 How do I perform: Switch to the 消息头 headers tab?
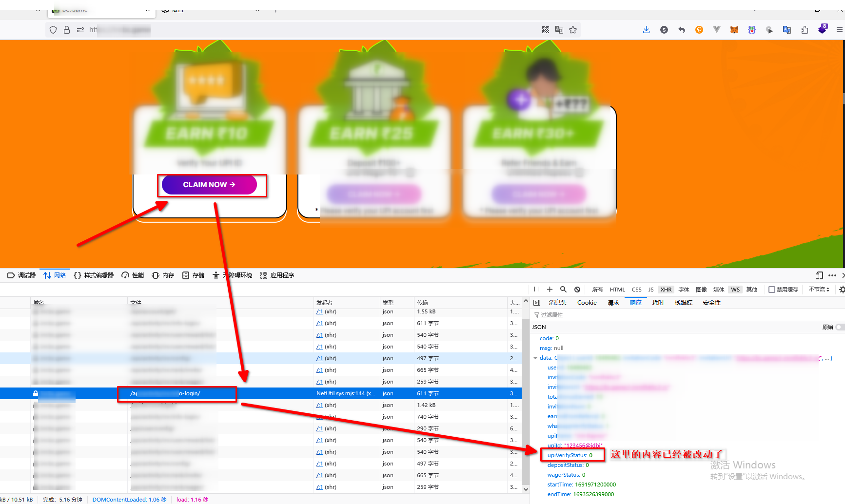(x=557, y=303)
